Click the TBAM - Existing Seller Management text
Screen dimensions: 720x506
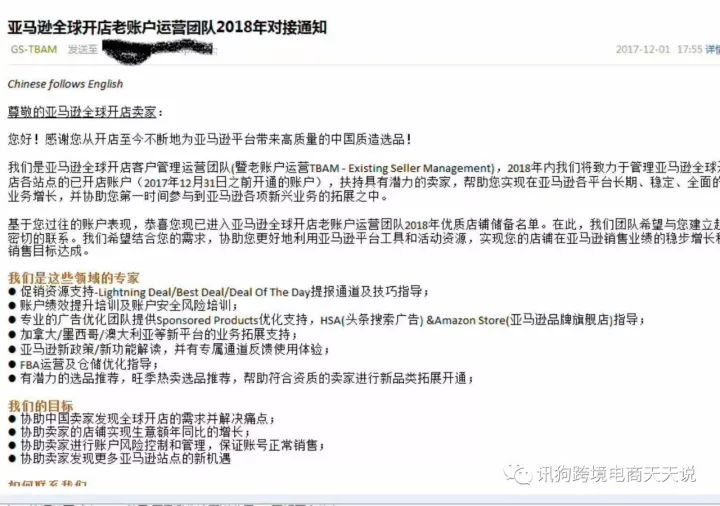[x=402, y=168]
